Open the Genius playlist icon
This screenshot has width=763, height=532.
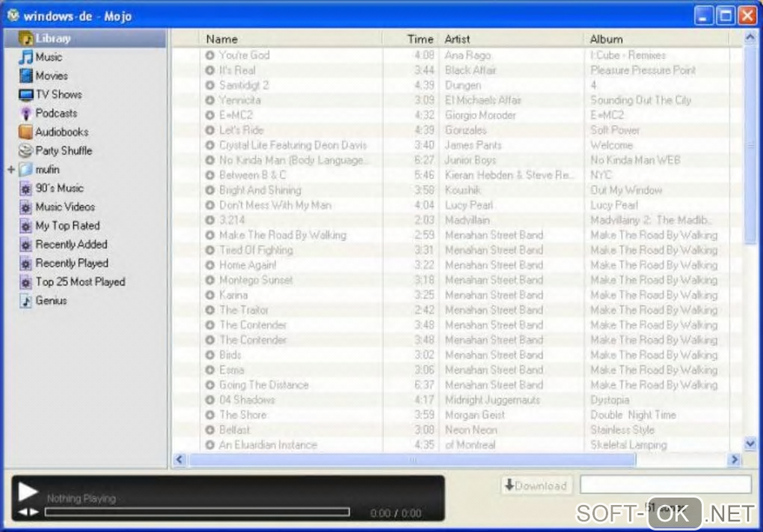(25, 301)
